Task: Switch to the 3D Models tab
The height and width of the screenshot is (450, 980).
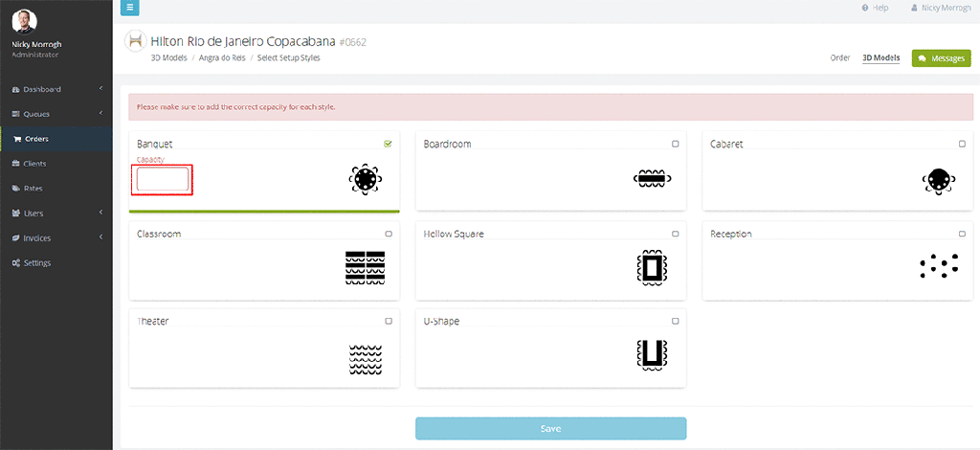Action: (x=880, y=58)
